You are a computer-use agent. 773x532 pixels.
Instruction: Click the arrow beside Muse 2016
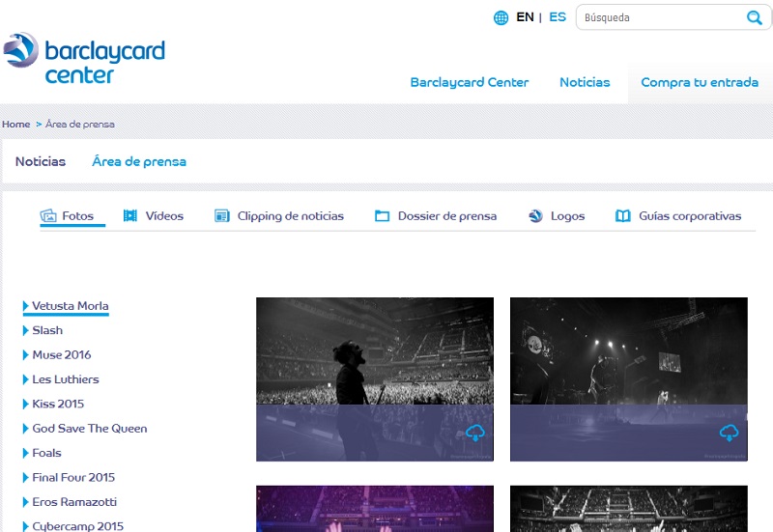coord(26,355)
